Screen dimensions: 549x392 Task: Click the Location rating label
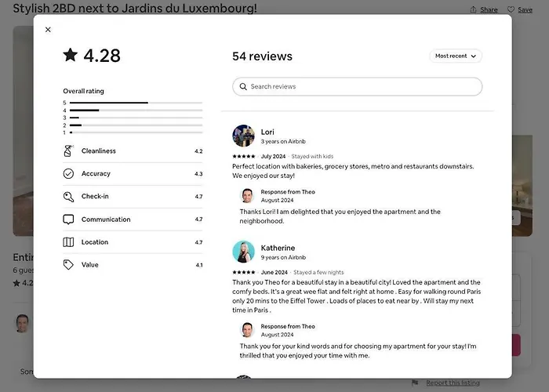click(x=95, y=242)
